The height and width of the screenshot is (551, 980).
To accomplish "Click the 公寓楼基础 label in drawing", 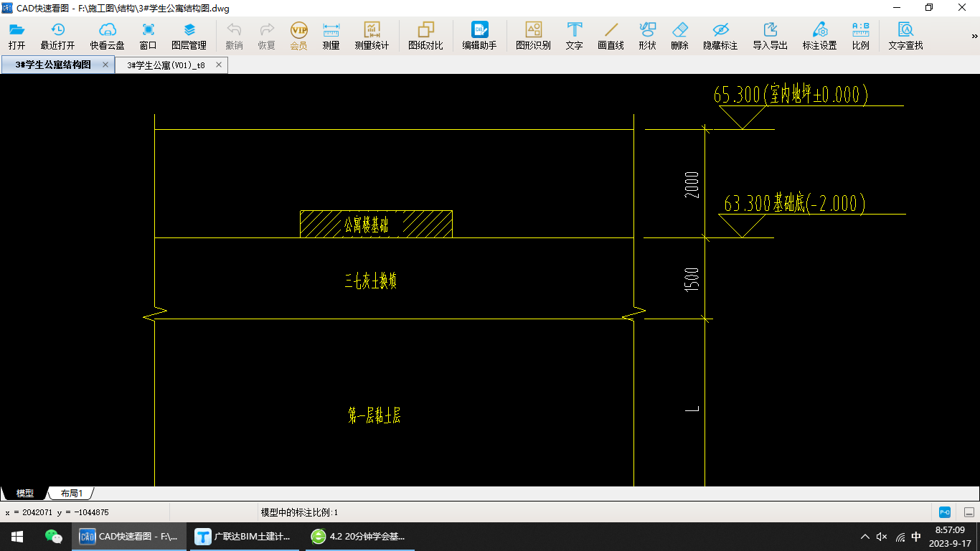I will click(366, 225).
